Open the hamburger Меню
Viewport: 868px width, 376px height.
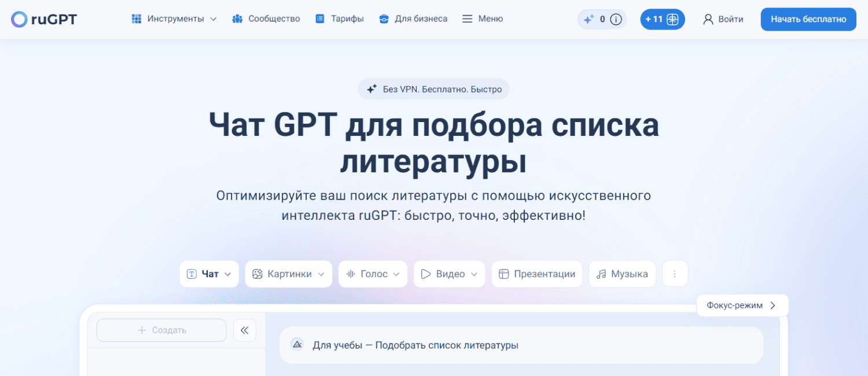pyautogui.click(x=483, y=19)
